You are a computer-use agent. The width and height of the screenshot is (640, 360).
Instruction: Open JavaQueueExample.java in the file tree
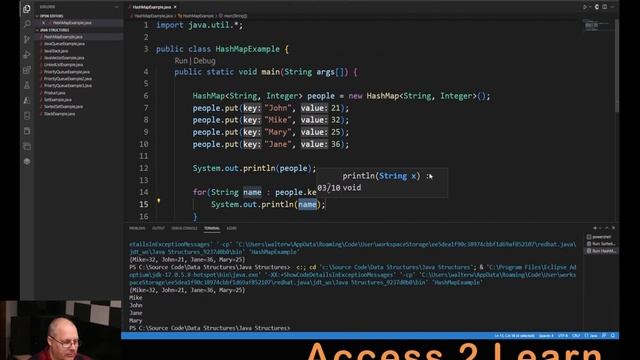click(x=64, y=44)
